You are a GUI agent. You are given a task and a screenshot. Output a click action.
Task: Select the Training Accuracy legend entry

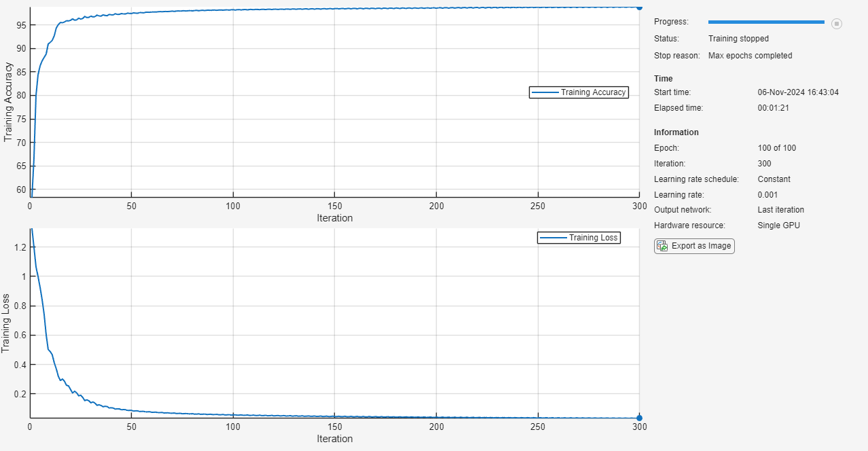click(x=579, y=92)
